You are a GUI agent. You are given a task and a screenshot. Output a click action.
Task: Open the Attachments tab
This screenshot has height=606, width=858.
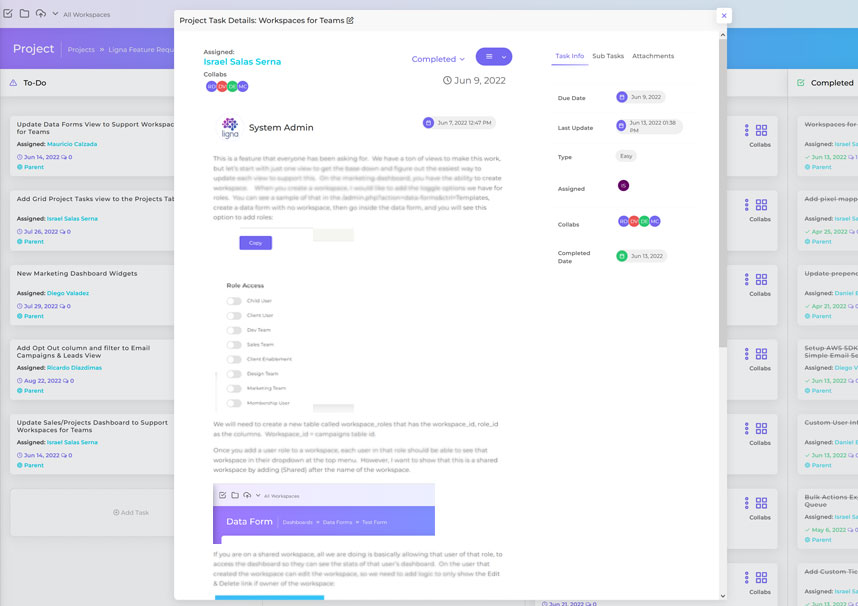(x=653, y=56)
